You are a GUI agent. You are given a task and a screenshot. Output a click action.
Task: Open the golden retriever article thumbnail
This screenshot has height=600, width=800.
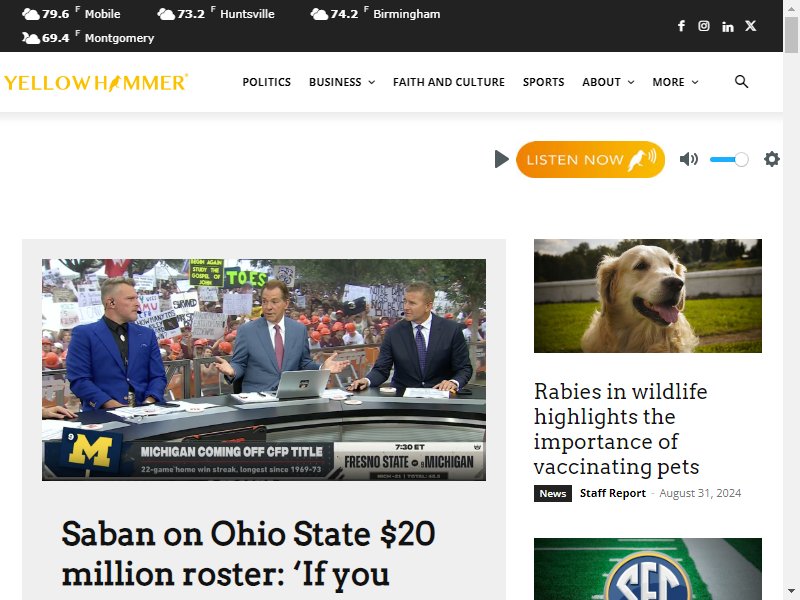pos(647,296)
